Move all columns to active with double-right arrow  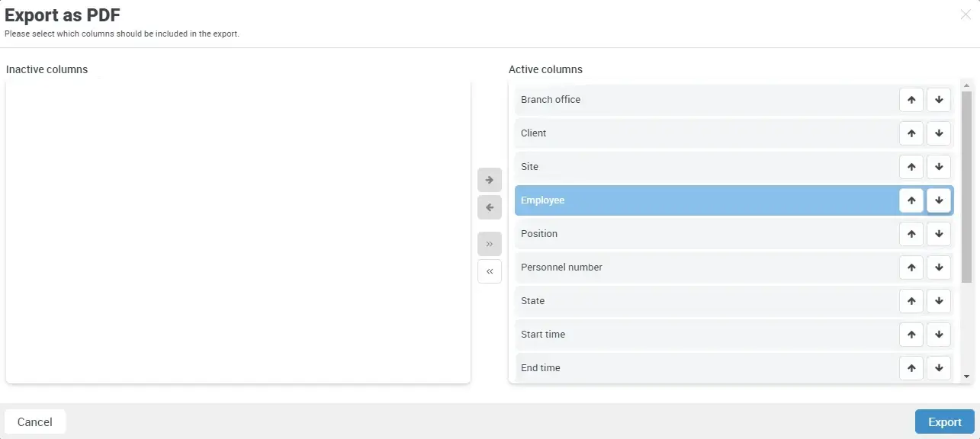tap(490, 244)
